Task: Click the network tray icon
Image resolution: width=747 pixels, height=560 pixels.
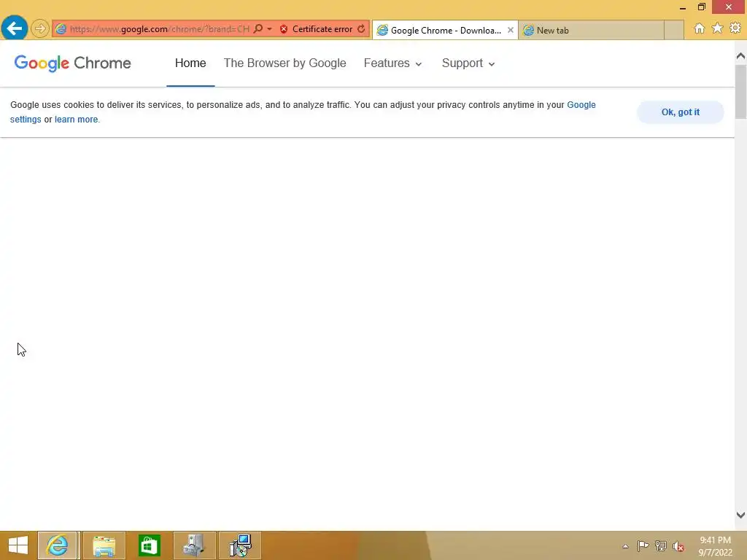Action: coord(661,545)
